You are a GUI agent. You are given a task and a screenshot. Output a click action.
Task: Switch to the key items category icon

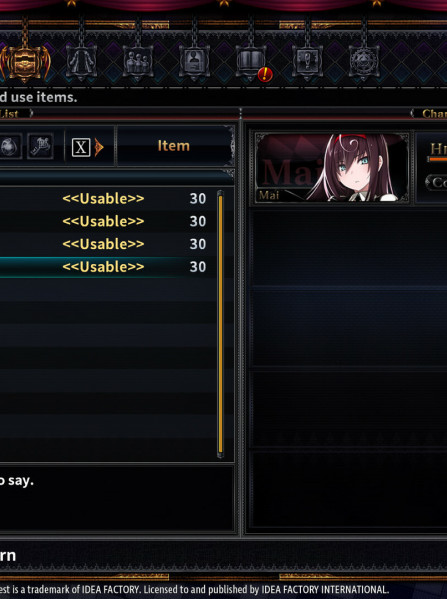pos(40,146)
